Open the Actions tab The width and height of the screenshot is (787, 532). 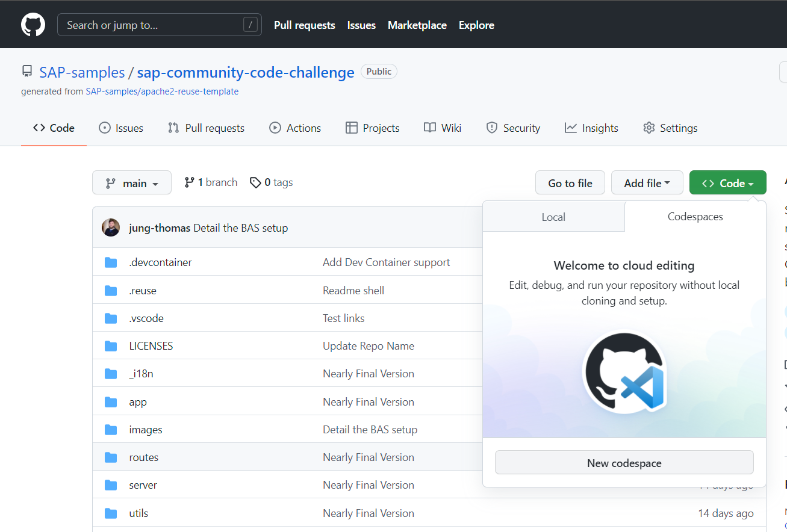(295, 128)
